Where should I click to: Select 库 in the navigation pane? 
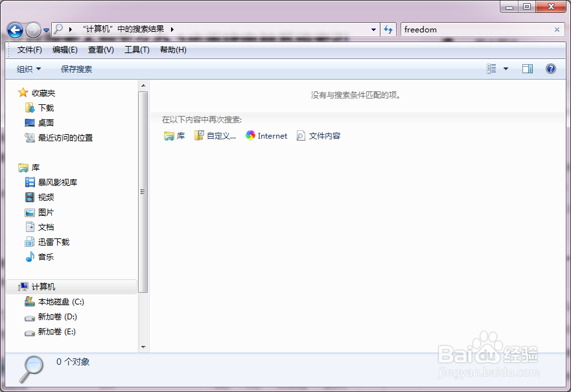click(x=29, y=167)
